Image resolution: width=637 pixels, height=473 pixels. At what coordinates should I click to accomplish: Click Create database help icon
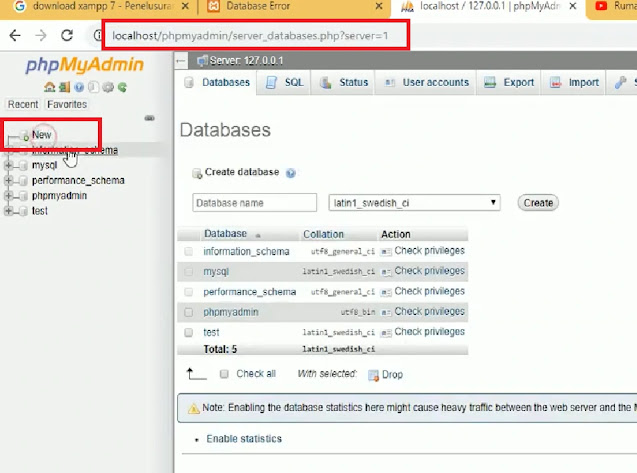click(290, 173)
